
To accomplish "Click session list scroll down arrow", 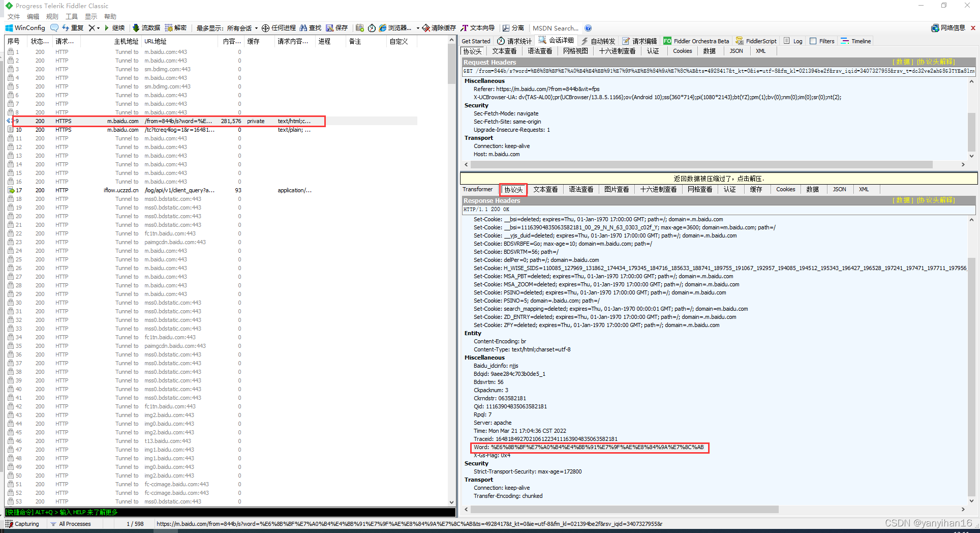I will point(451,502).
